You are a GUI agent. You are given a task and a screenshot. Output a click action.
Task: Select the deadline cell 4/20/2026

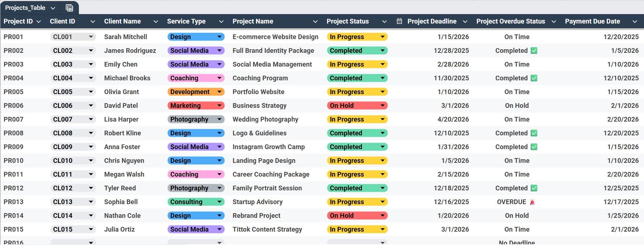[453, 119]
